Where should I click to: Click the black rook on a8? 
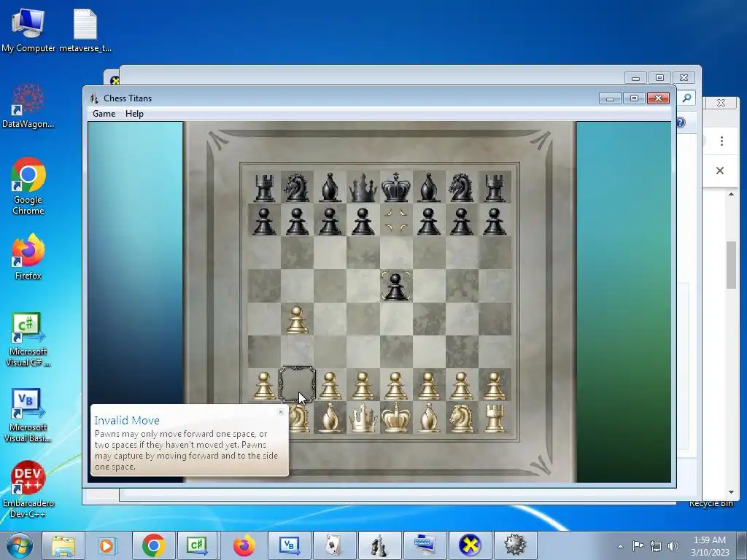click(264, 187)
